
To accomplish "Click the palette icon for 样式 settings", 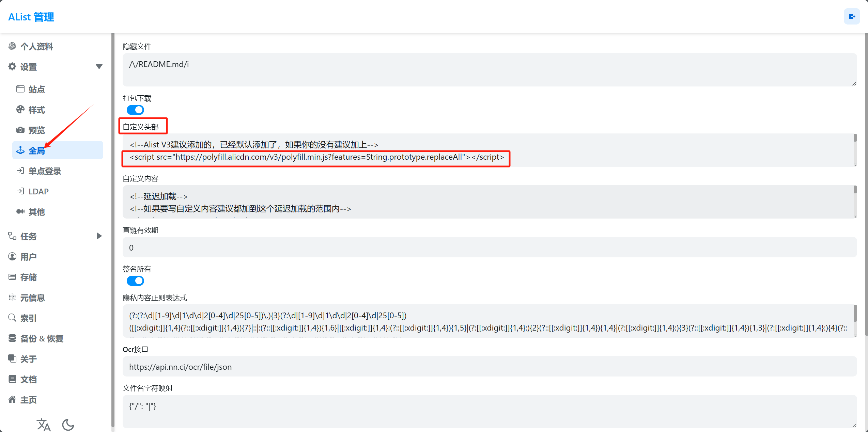I will click(20, 110).
